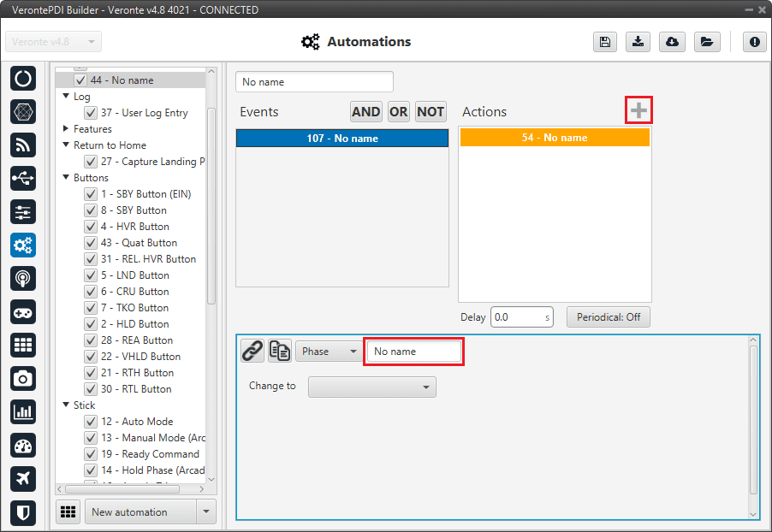Toggle the Periodical: Off button

[x=608, y=317]
